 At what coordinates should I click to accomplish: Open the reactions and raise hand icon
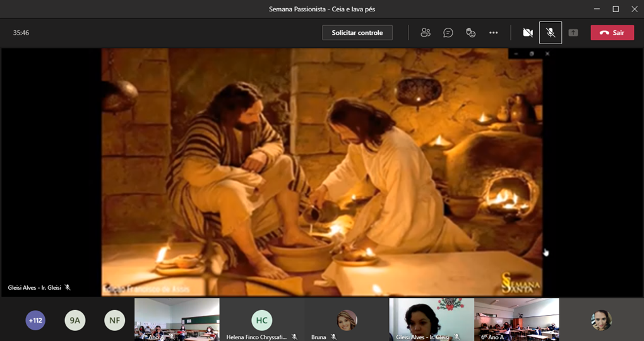tap(470, 33)
